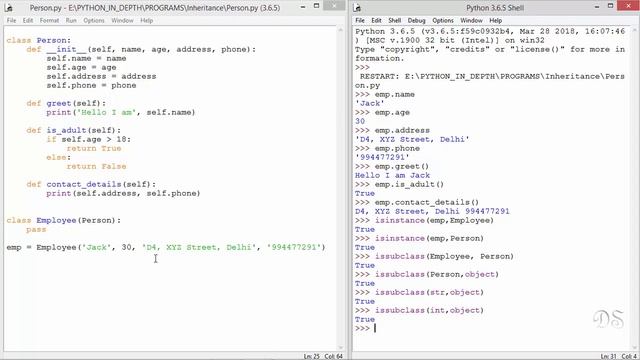Minimize the Person.py editor window
Screen dimensions: 640x360
[x=303, y=7]
